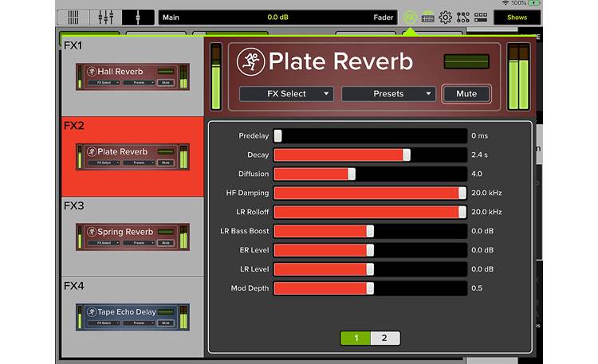Click the Predelay slider handle
The width and height of the screenshot is (598, 364).
pos(277,135)
